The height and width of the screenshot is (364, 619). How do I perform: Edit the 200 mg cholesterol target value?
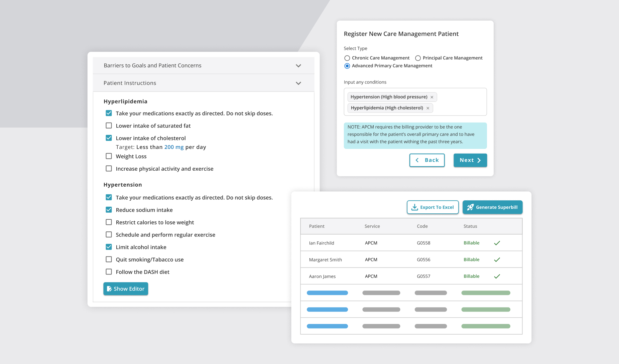(174, 147)
